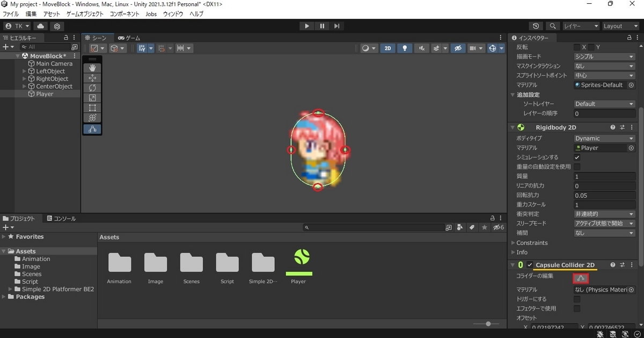
Task: Open the cloud services icon
Action: (41, 26)
